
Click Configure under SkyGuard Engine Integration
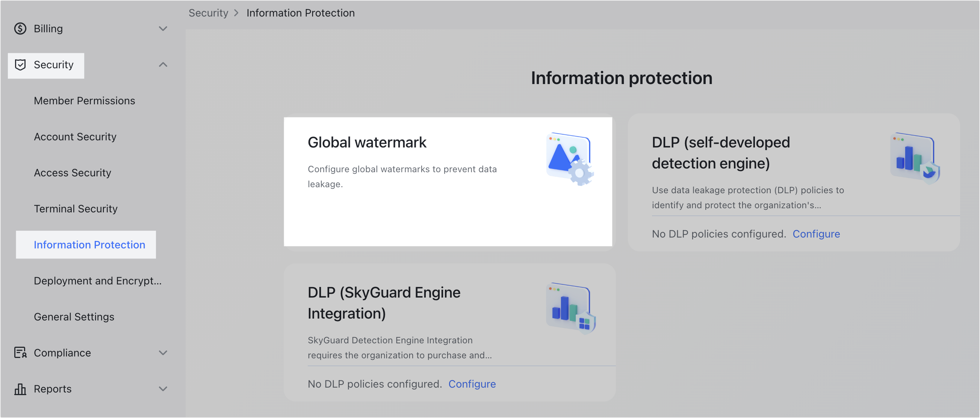click(472, 384)
